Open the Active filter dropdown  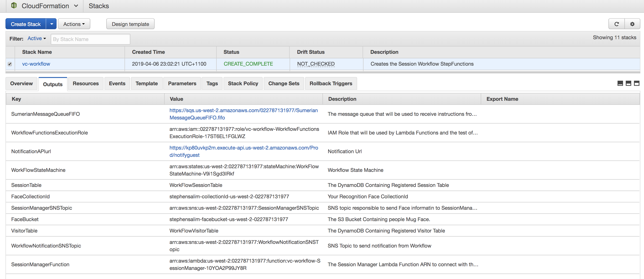click(36, 39)
